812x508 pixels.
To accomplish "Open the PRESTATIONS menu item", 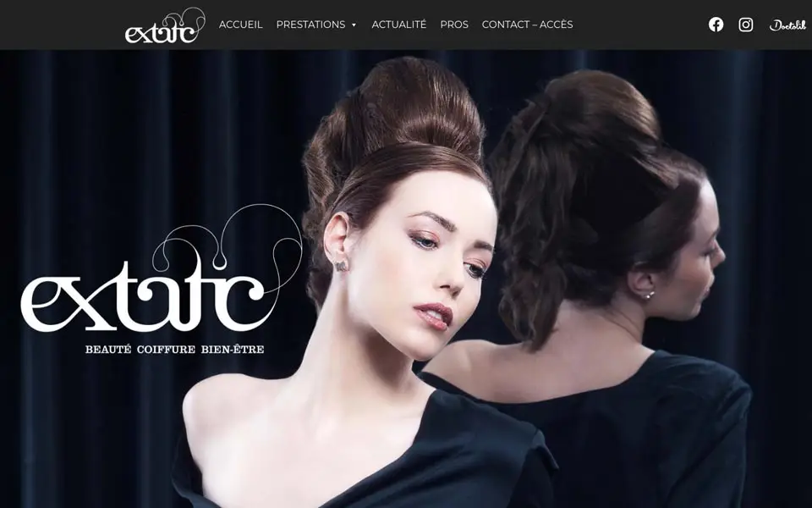I will pyautogui.click(x=310, y=25).
